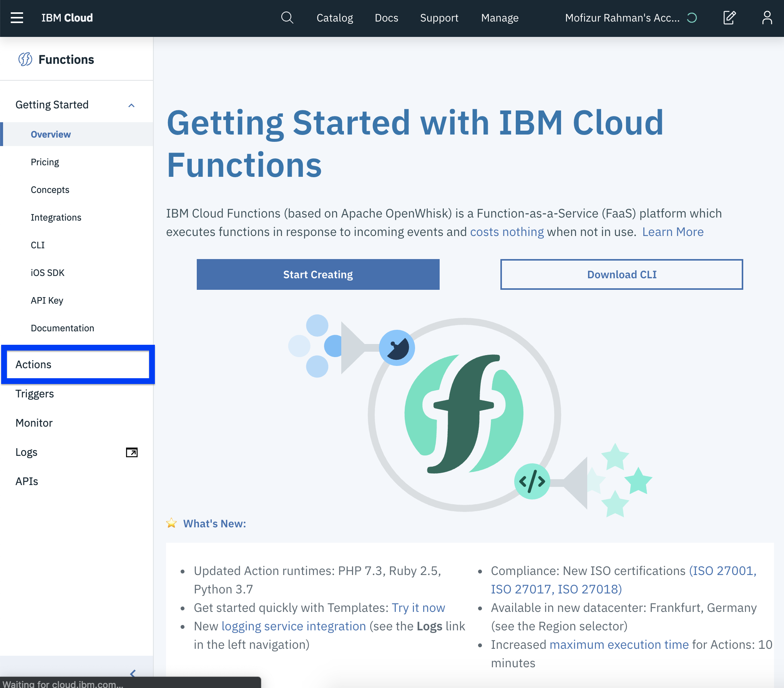Screen dimensions: 784x688
Task: Click the Functions sidebar title
Action: 66,59
